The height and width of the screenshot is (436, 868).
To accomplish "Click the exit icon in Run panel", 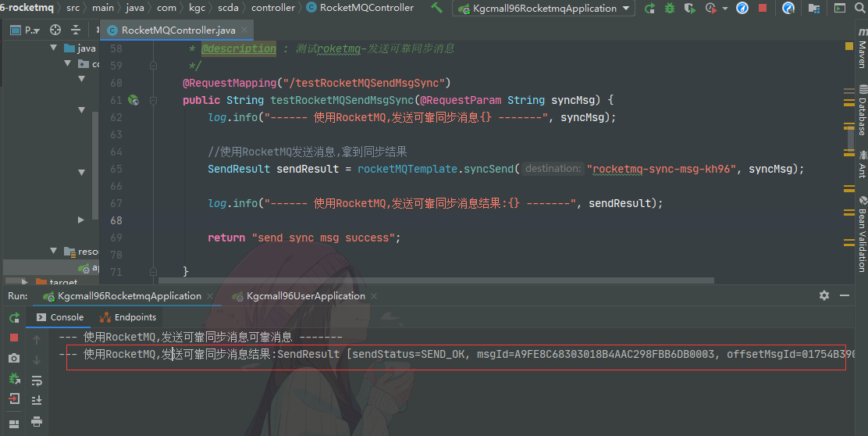I will pyautogui.click(x=14, y=398).
